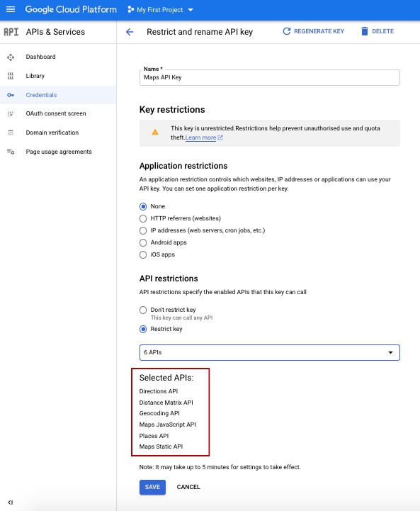The width and height of the screenshot is (420, 511).
Task: Click the Regenerate Key refresh icon
Action: pyautogui.click(x=287, y=31)
